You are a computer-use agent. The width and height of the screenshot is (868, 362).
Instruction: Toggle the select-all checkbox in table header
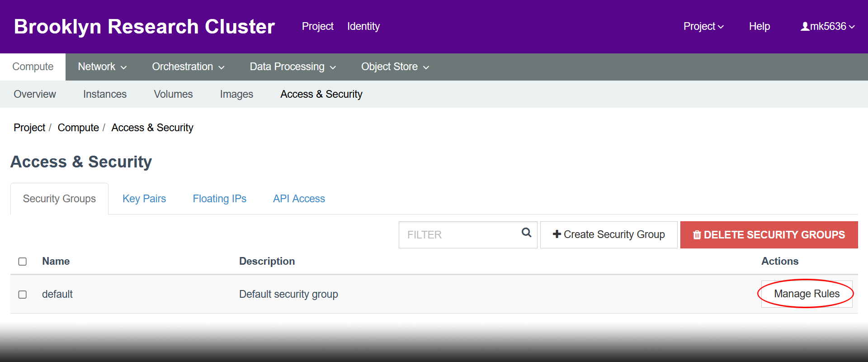pyautogui.click(x=23, y=262)
